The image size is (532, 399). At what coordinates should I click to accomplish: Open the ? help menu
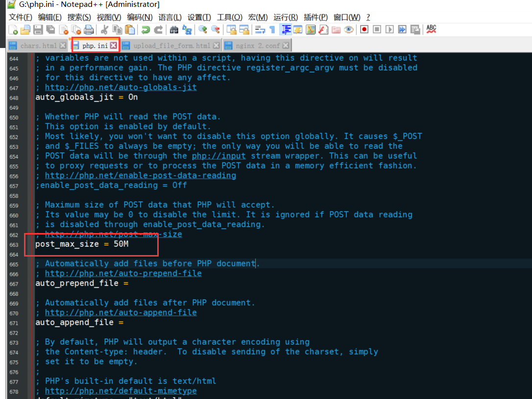(x=368, y=17)
